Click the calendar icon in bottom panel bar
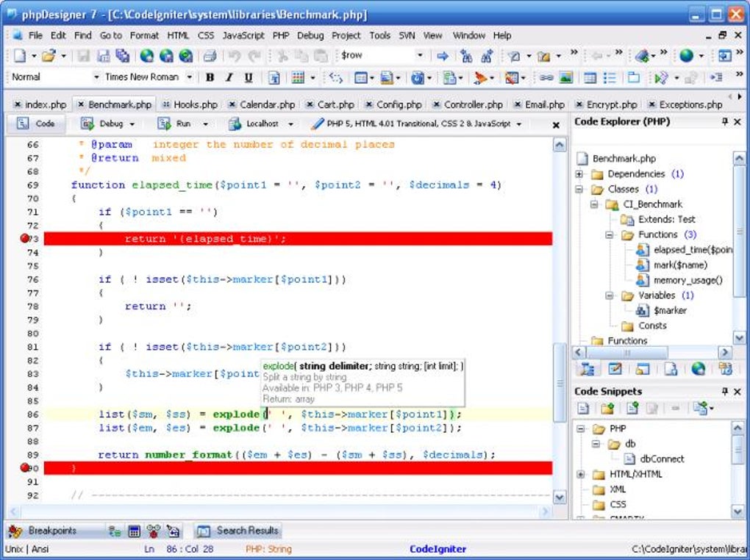This screenshot has width=750, height=560. point(134,531)
